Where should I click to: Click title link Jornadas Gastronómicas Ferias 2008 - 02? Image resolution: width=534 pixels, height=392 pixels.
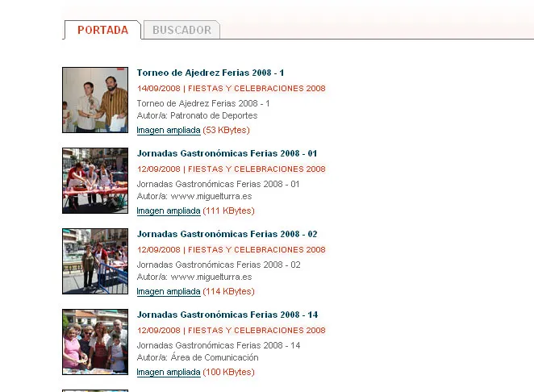(x=227, y=234)
